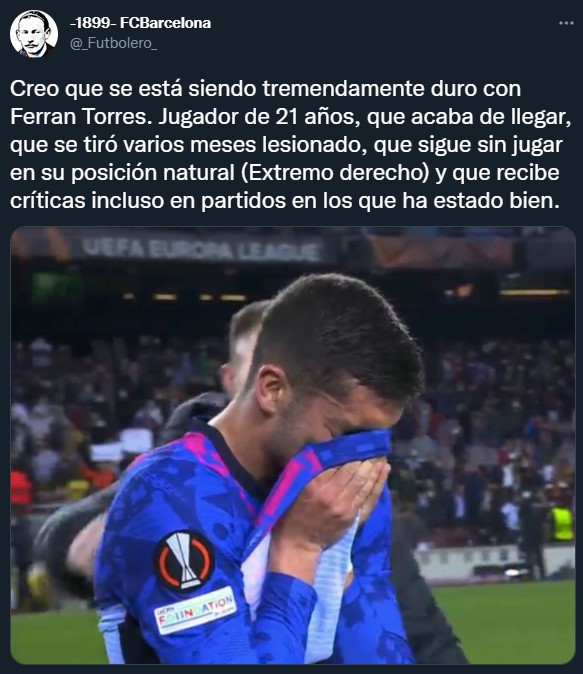Click the phrase "(Extremo derecho)" in tweet
This screenshot has height=674, width=583.
click(332, 173)
